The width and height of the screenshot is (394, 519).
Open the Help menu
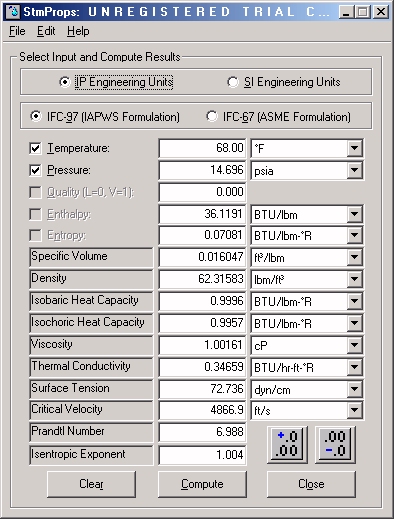tap(78, 31)
